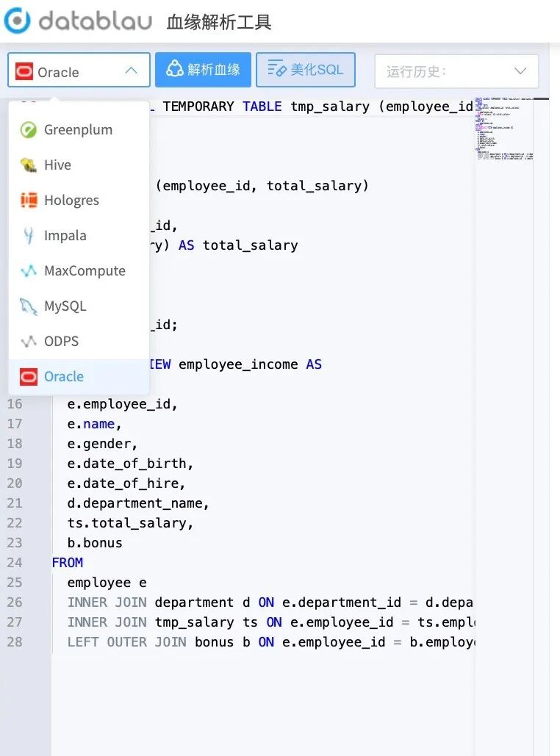The height and width of the screenshot is (756, 560).
Task: Click the Oracle icon in the database selector
Action: pos(24,71)
